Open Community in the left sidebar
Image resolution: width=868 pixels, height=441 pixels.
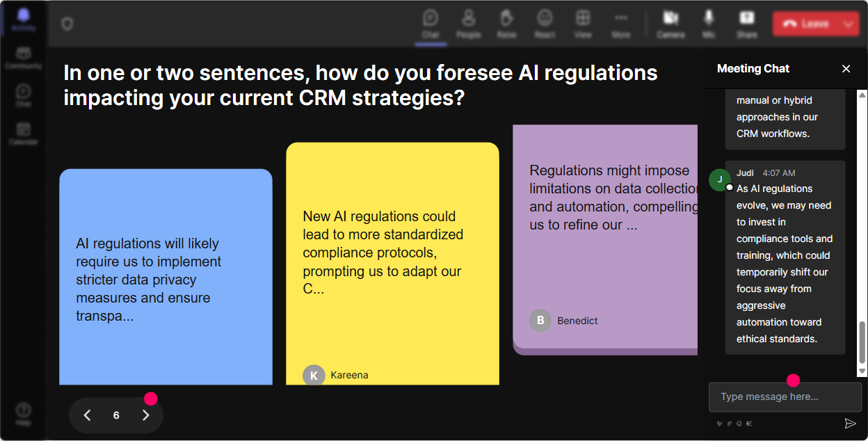click(x=24, y=58)
